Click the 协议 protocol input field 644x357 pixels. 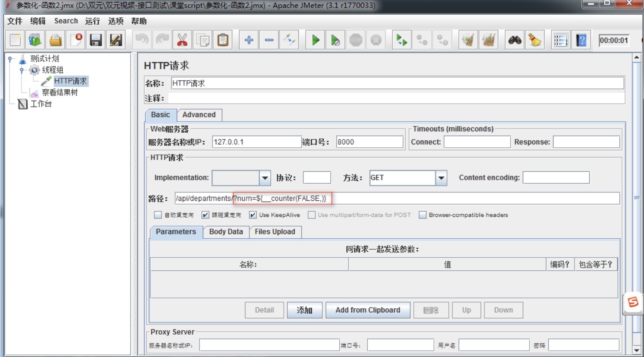(317, 178)
